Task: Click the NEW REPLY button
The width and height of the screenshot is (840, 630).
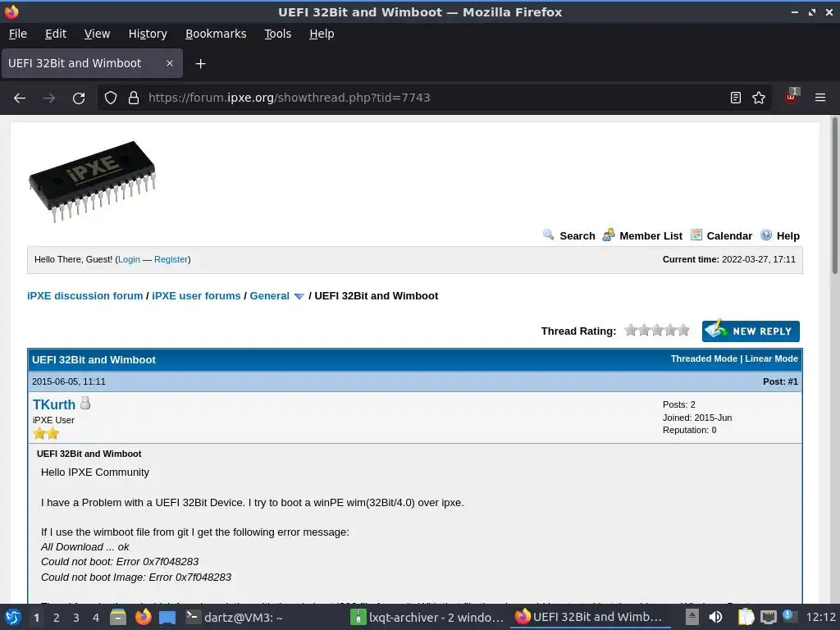Action: point(751,331)
